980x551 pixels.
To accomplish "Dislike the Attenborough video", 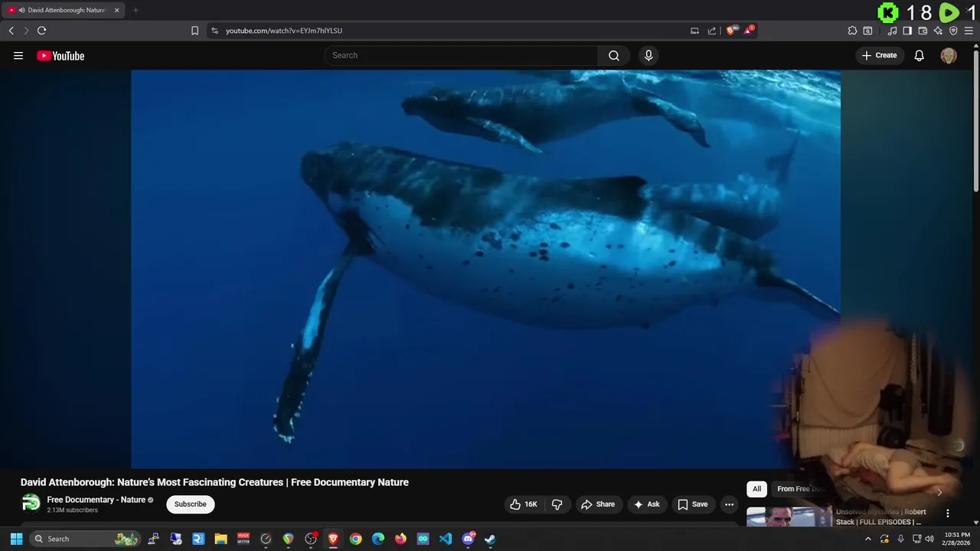I will coord(557,504).
